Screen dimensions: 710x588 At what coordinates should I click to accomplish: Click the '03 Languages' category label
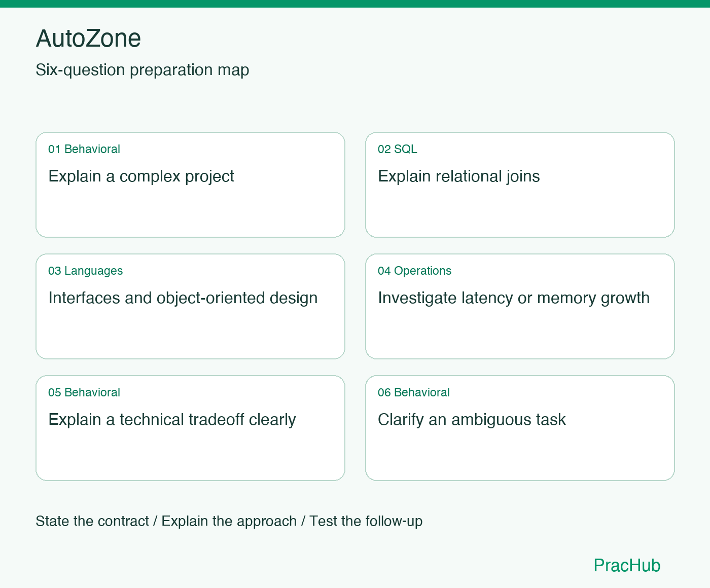point(85,271)
